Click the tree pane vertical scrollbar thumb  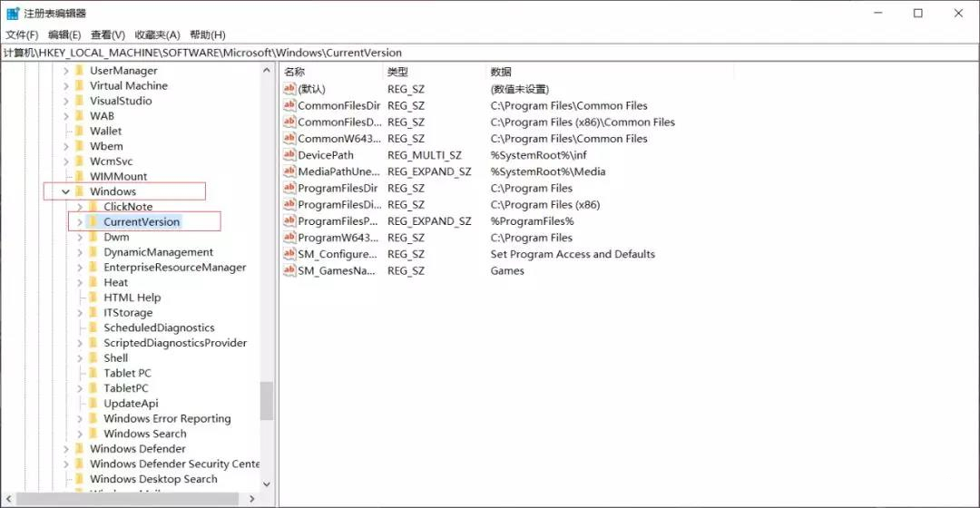click(x=267, y=401)
